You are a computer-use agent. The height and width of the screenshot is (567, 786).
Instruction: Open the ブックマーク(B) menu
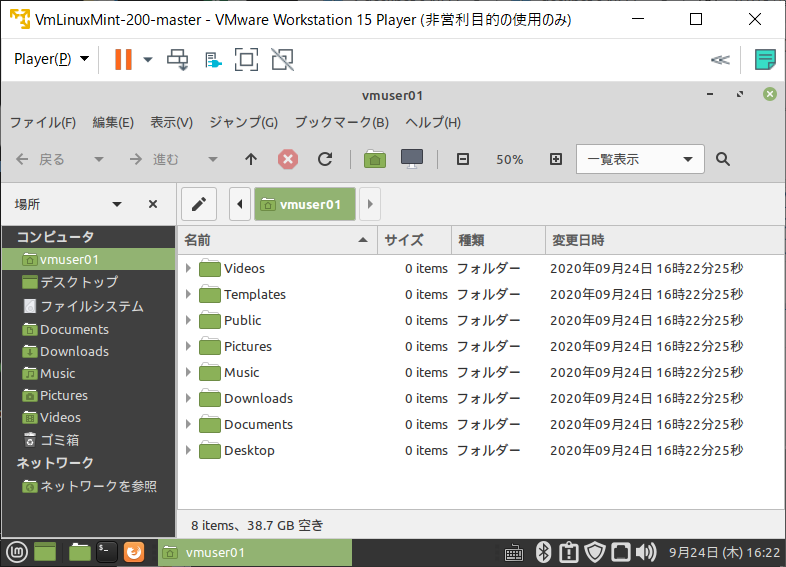342,122
